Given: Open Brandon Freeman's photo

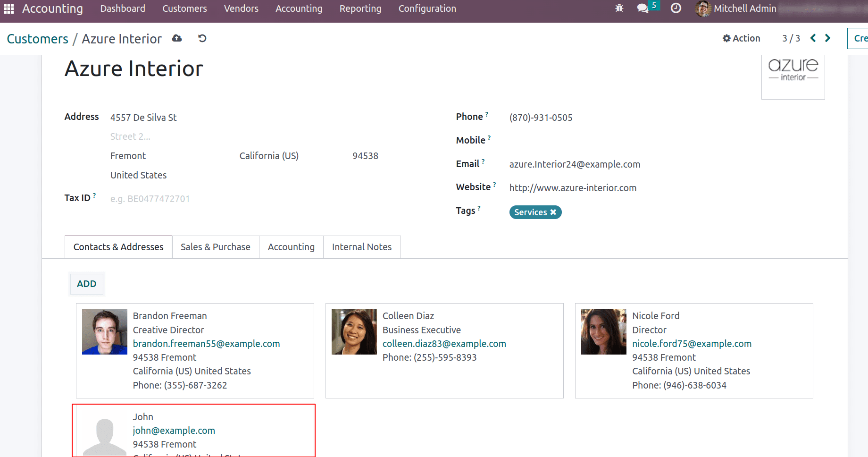Looking at the screenshot, I should (105, 332).
